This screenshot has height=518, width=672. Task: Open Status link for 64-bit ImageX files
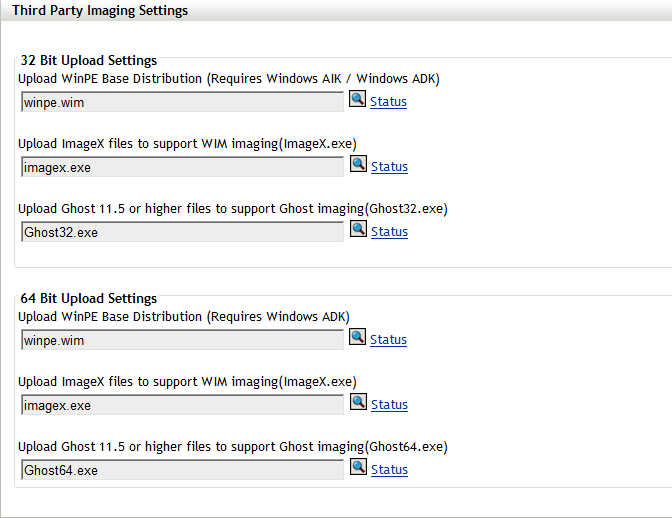click(x=389, y=405)
